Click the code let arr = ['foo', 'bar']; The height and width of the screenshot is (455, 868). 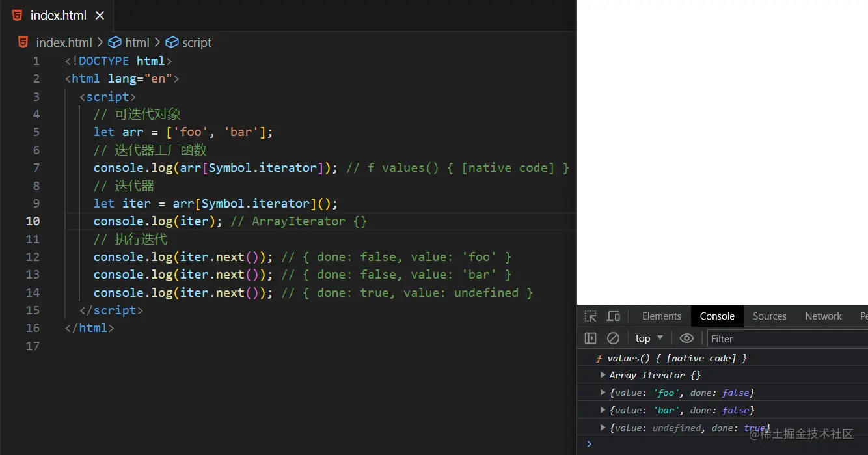[x=183, y=132]
